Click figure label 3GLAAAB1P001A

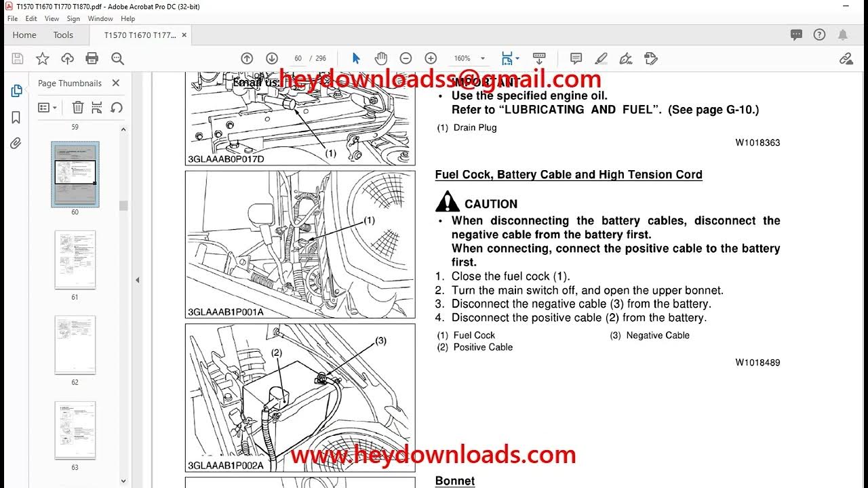[226, 312]
